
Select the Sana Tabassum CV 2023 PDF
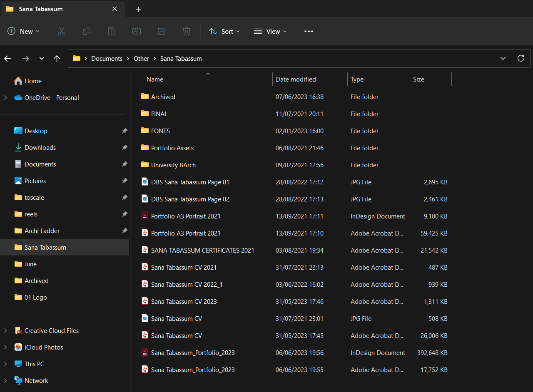(184, 302)
